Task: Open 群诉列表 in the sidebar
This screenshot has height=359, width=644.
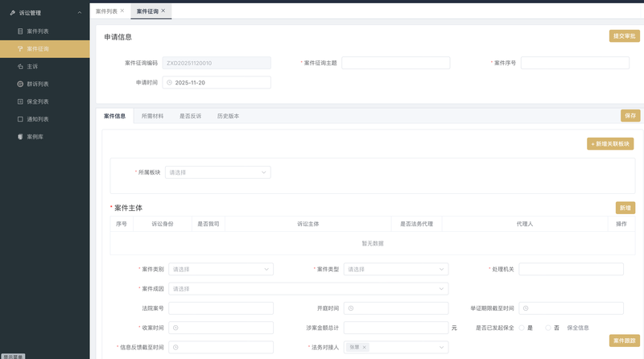Action: point(45,84)
